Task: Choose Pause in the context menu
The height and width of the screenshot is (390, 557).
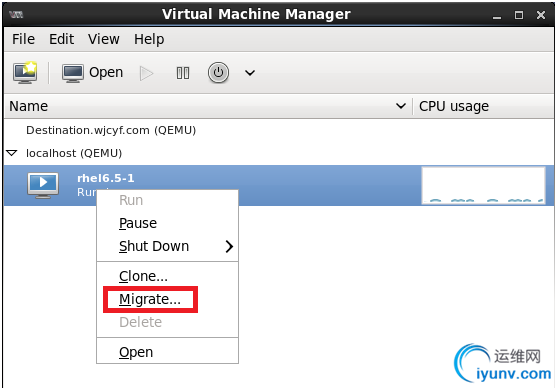Action: [x=138, y=223]
